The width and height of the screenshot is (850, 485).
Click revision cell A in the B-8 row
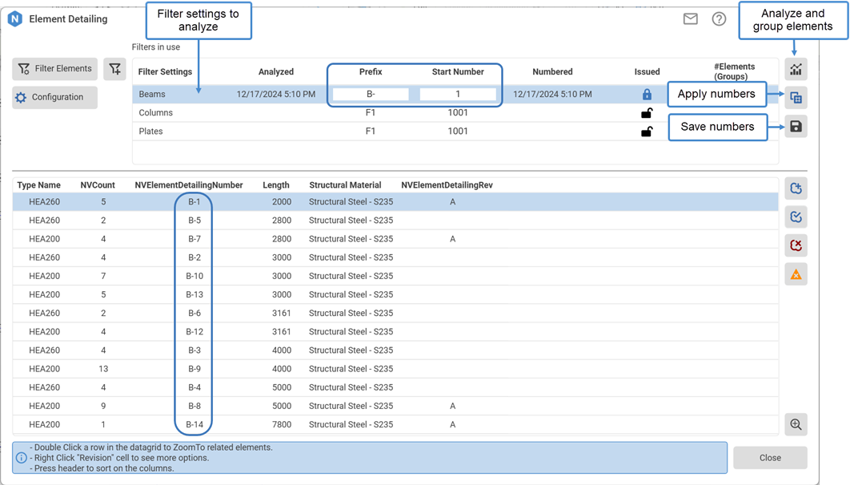(453, 406)
